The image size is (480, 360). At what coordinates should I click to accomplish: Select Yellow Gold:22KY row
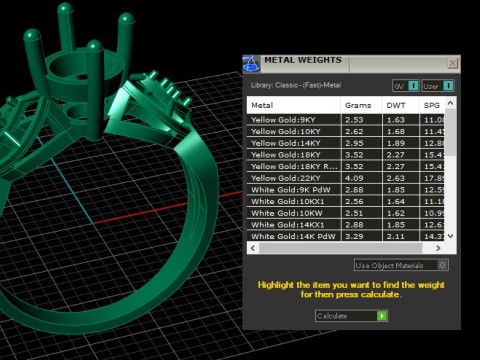[346, 178]
